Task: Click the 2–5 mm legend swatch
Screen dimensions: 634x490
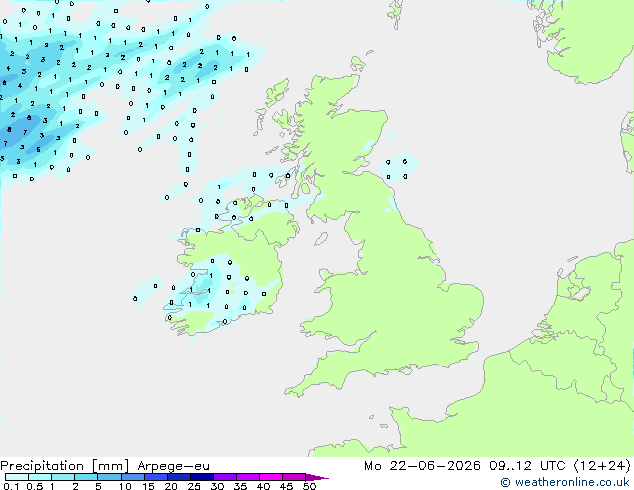Action: [86, 477]
